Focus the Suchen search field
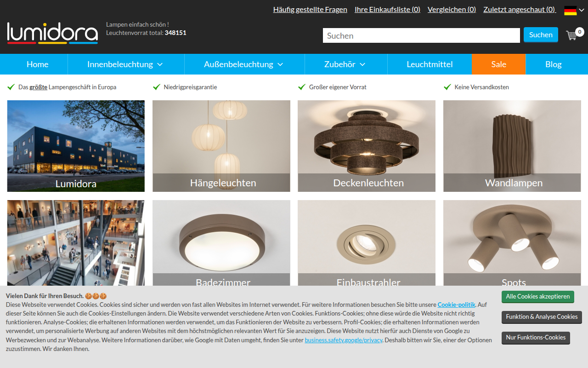This screenshot has height=368, width=588. tap(421, 35)
